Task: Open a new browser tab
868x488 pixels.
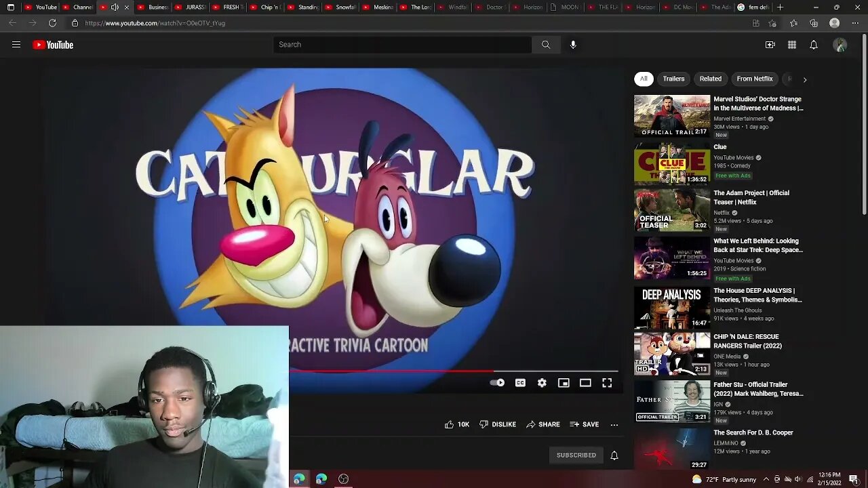Action: point(780,7)
